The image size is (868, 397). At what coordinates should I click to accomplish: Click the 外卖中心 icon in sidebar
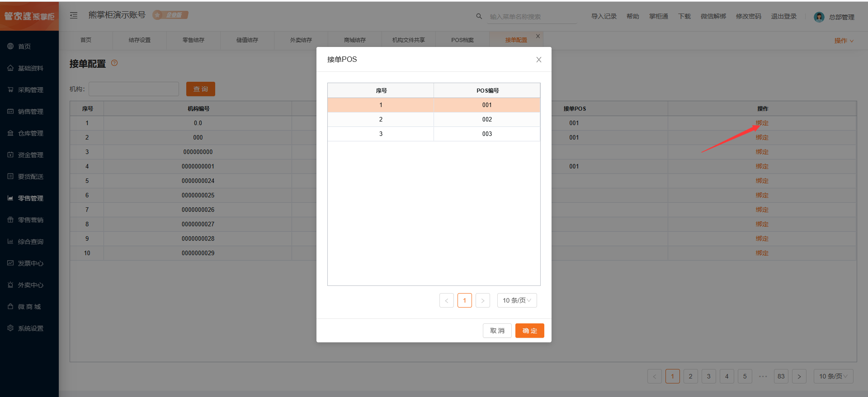10,285
